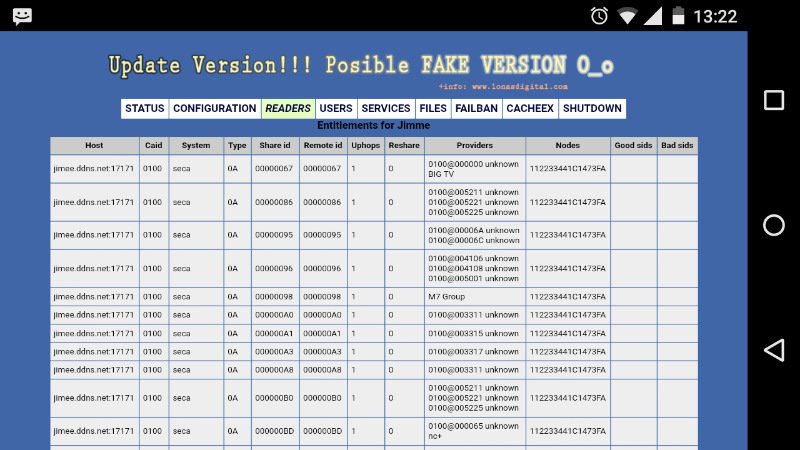Select the CACHEEX tab
The height and width of the screenshot is (450, 800).
(x=530, y=109)
